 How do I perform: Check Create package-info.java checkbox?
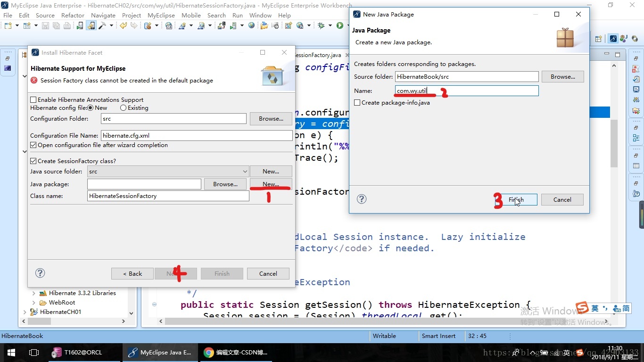click(357, 103)
